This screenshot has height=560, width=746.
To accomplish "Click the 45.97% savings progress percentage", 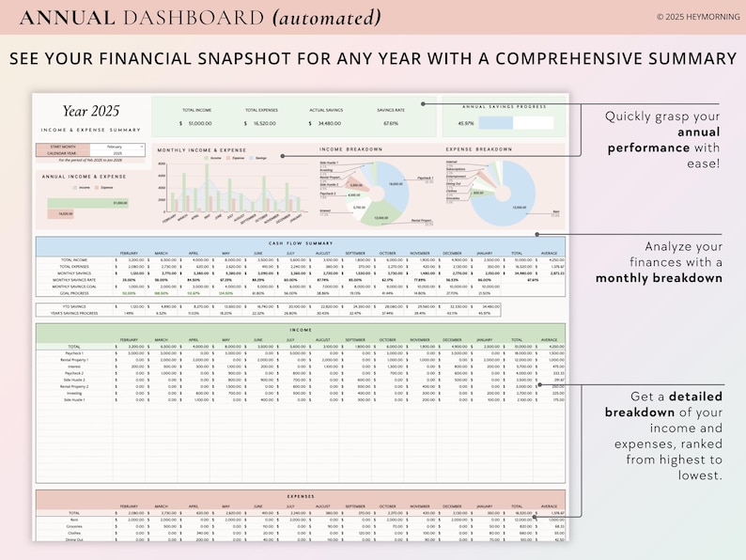I will [x=466, y=123].
